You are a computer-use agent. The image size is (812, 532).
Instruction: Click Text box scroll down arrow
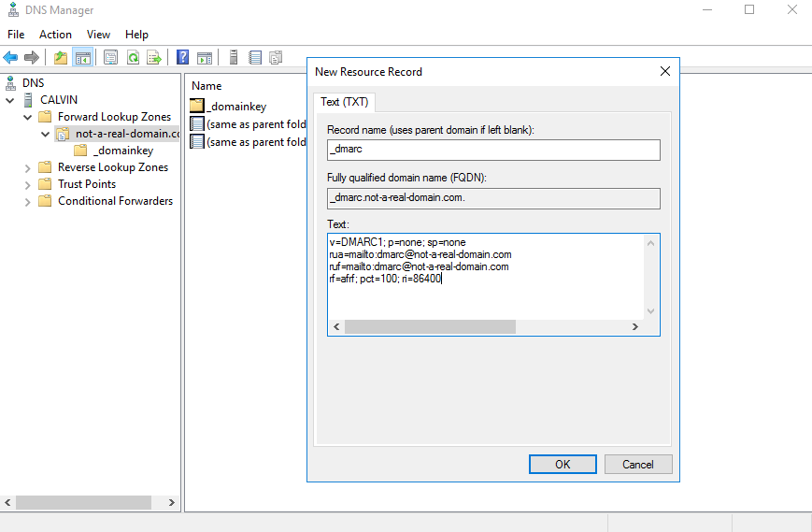651,311
